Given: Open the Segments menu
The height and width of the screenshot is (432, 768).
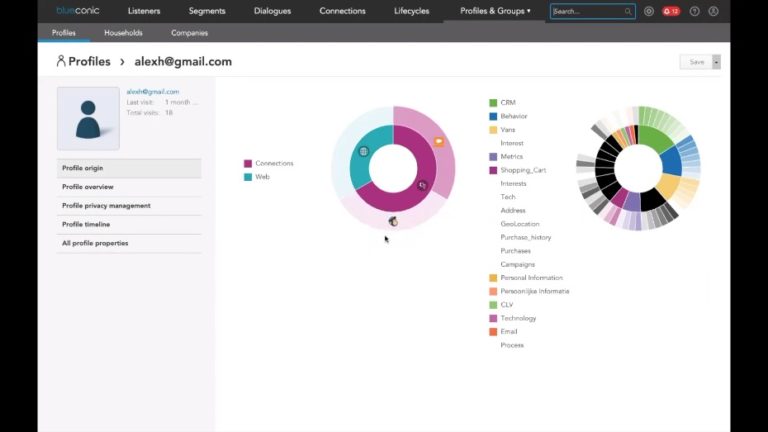Looking at the screenshot, I should tap(207, 11).
